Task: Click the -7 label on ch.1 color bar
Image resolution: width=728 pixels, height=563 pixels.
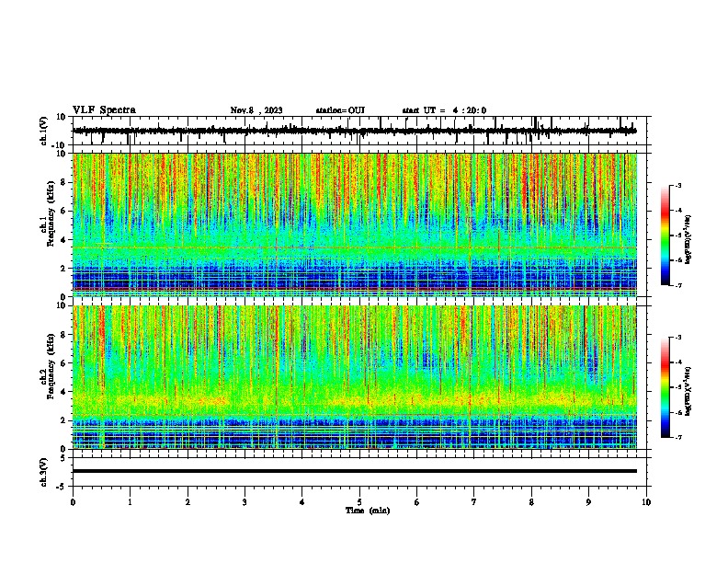Action: click(x=677, y=285)
